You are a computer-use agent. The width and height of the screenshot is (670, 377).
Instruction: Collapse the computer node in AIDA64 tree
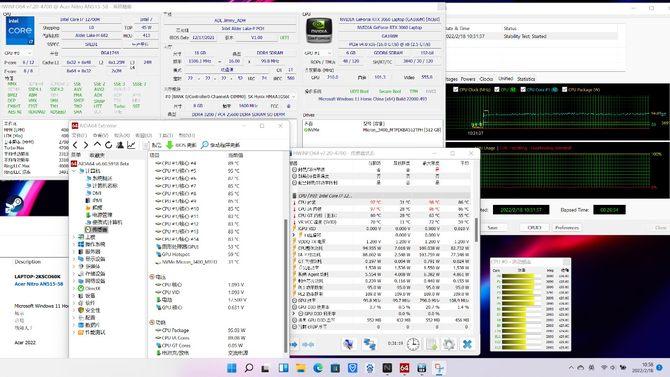74,171
